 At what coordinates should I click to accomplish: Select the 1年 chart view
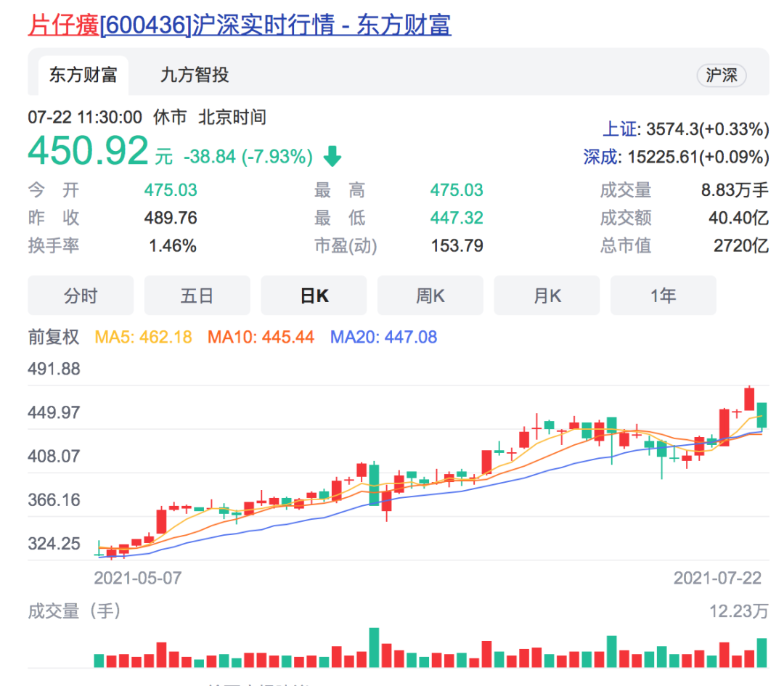click(663, 295)
